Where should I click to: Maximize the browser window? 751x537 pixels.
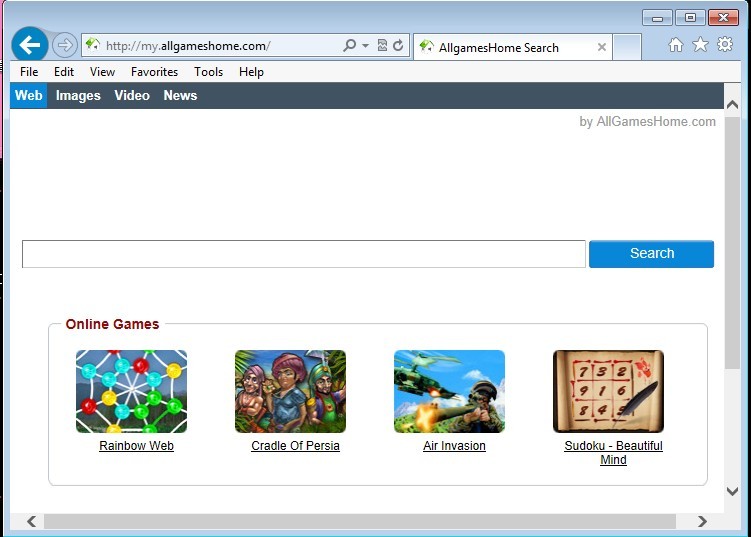690,18
